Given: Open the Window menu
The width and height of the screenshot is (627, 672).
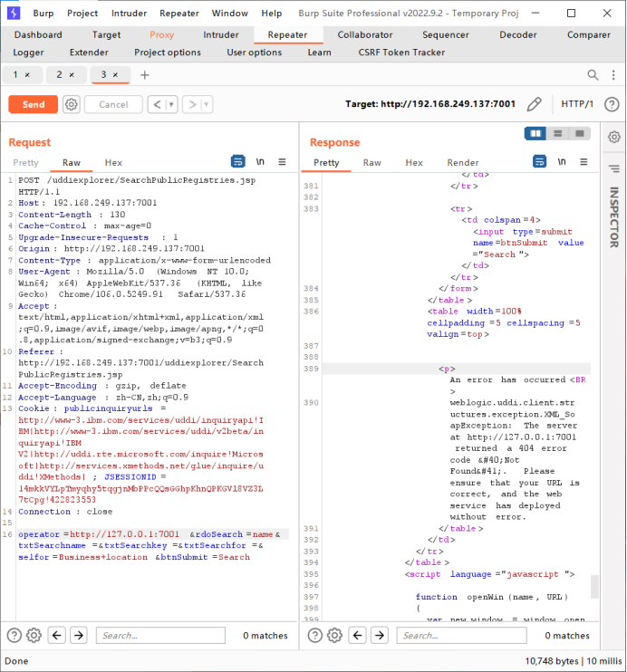Looking at the screenshot, I should (230, 14).
